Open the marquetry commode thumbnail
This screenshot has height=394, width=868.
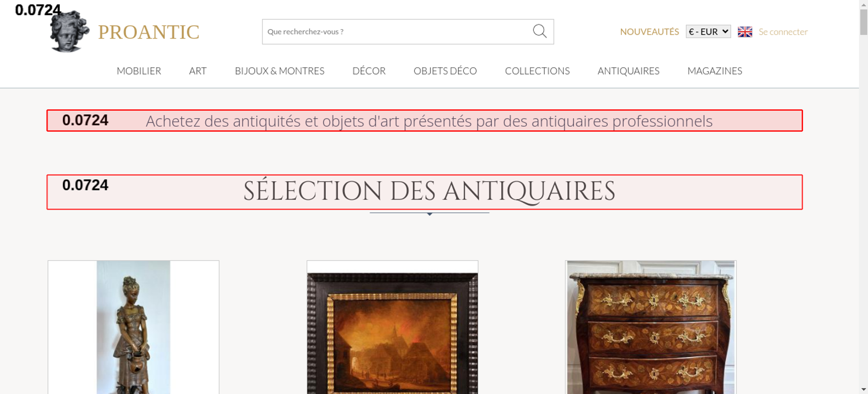(651, 327)
